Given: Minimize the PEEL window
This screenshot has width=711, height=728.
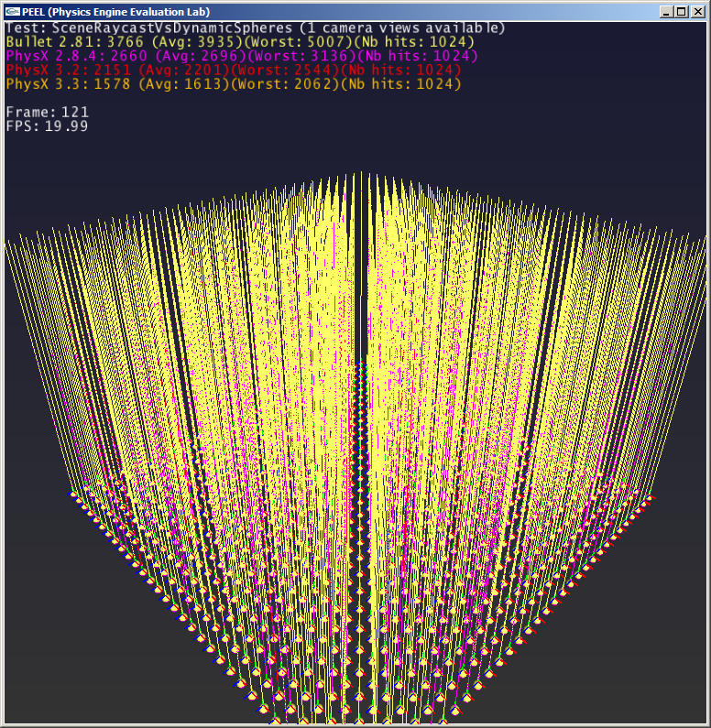Looking at the screenshot, I should coord(666,12).
